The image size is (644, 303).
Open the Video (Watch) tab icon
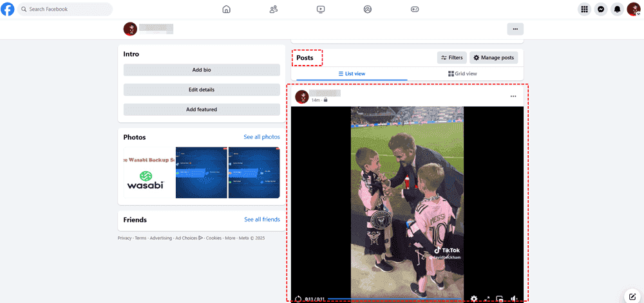[321, 9]
